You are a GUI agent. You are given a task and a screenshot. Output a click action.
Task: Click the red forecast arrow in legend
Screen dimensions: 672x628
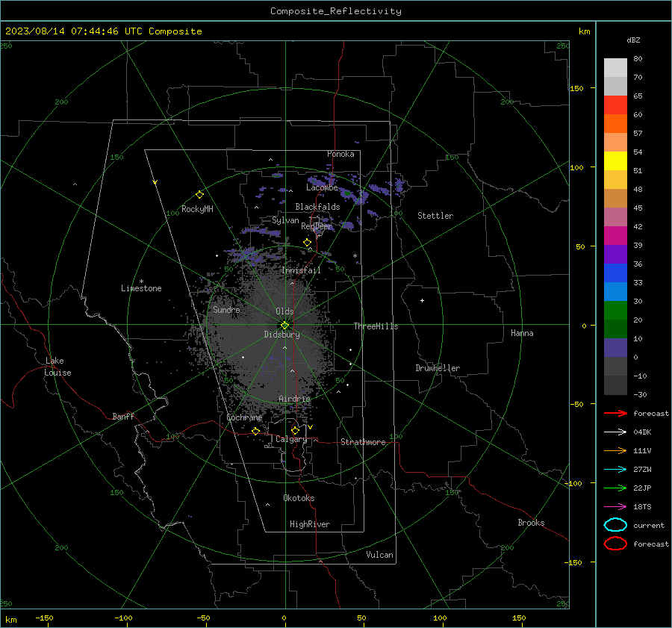point(615,413)
